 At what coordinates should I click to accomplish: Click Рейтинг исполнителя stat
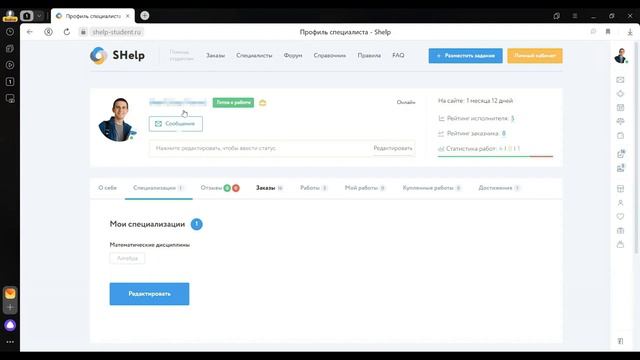tap(476, 118)
